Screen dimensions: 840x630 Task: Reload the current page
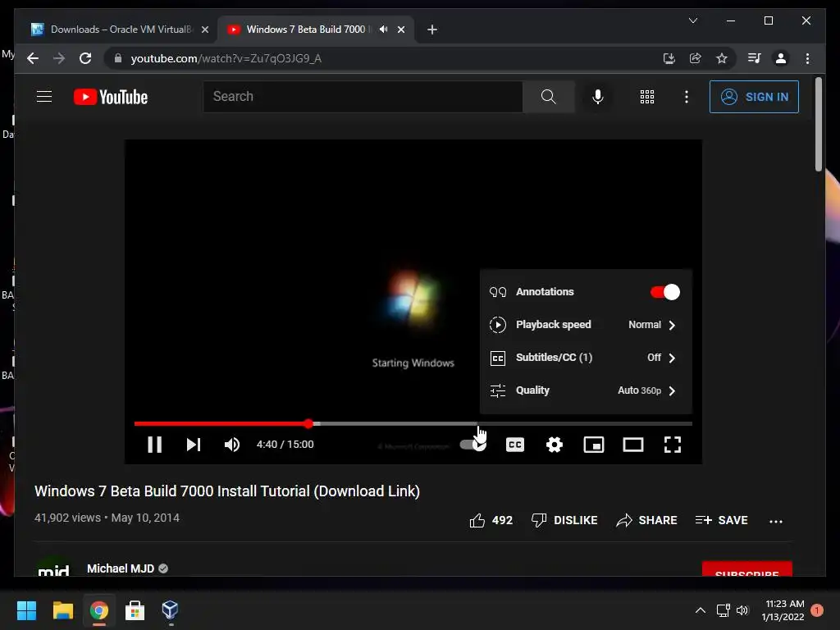(x=85, y=58)
